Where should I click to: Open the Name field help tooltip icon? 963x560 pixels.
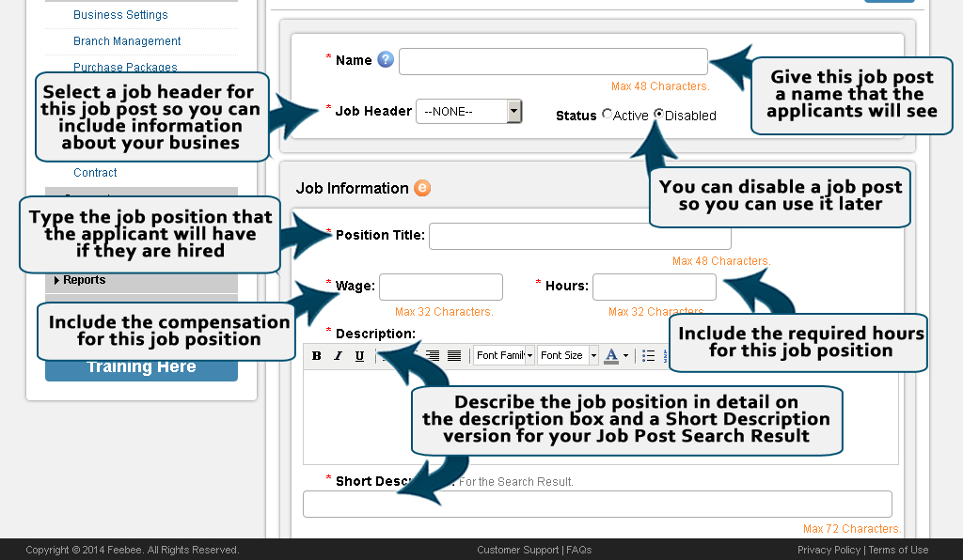click(x=385, y=59)
